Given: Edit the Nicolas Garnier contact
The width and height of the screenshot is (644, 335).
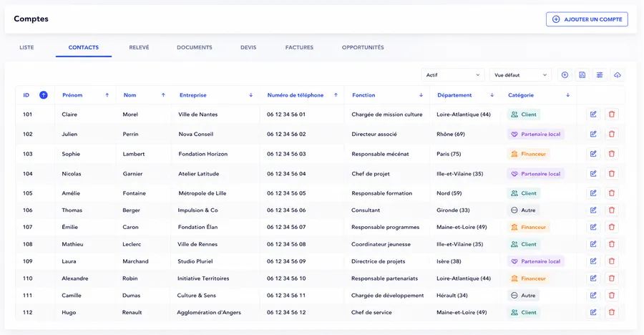Looking at the screenshot, I should (593, 173).
